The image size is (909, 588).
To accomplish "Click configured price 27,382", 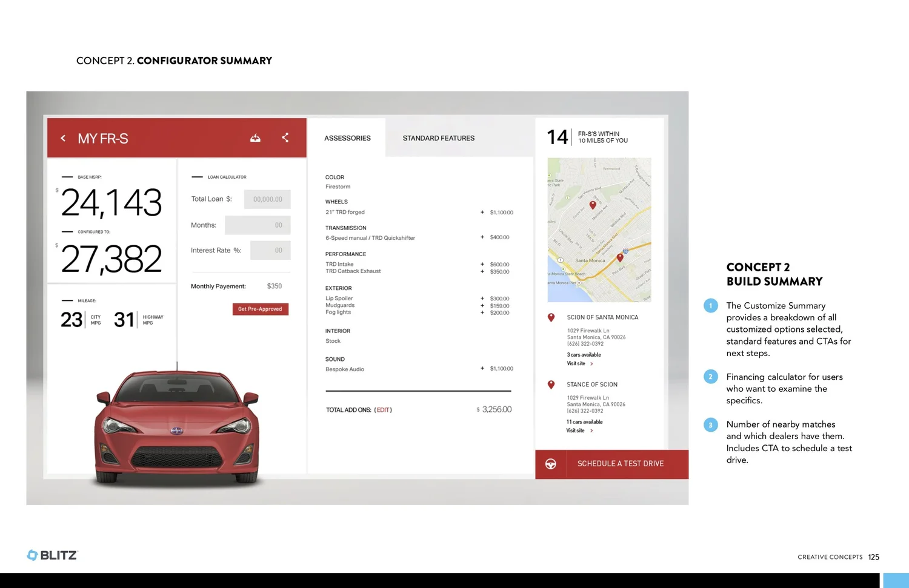I will pos(112,259).
